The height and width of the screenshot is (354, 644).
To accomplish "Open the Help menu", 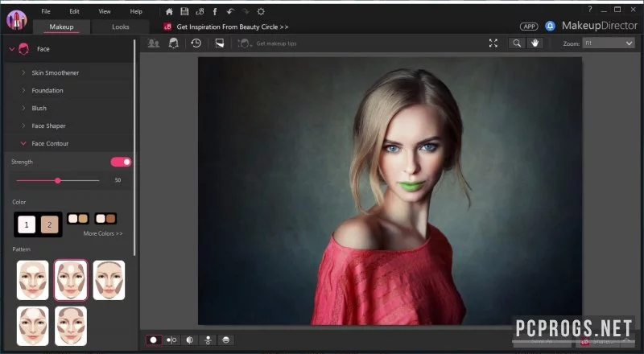I will 136,11.
